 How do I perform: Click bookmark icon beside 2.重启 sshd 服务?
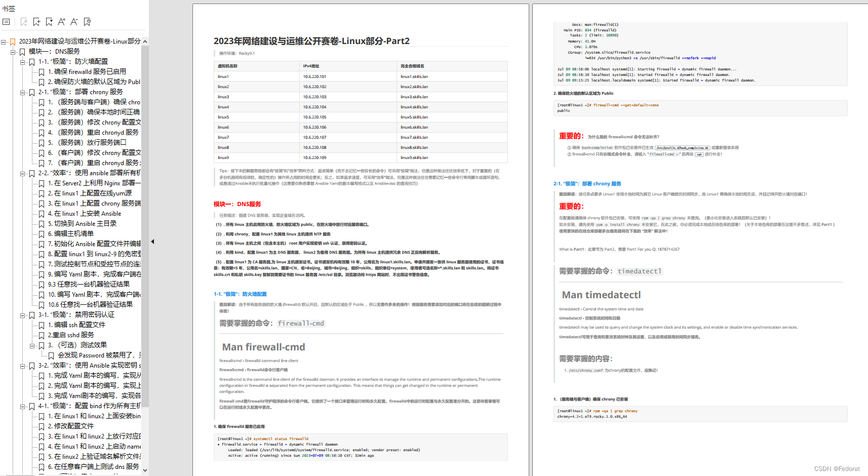[x=42, y=335]
